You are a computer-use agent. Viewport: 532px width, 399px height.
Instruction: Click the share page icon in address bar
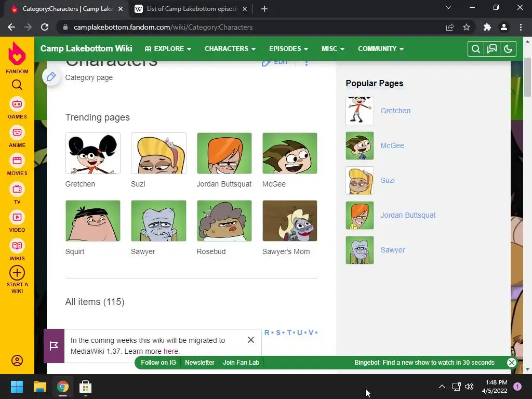[450, 27]
